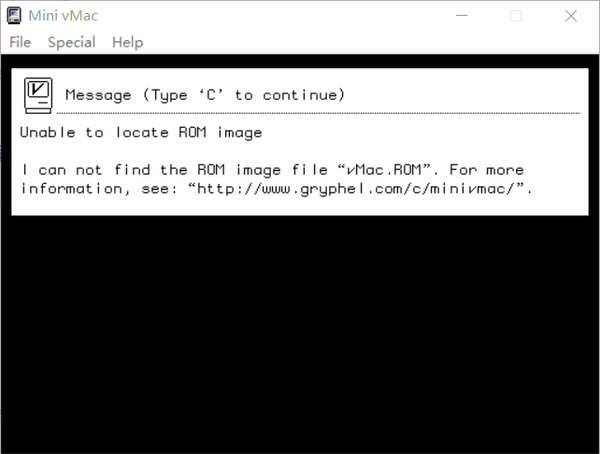Click the black emulator screen area
600x454 pixels.
(x=300, y=330)
